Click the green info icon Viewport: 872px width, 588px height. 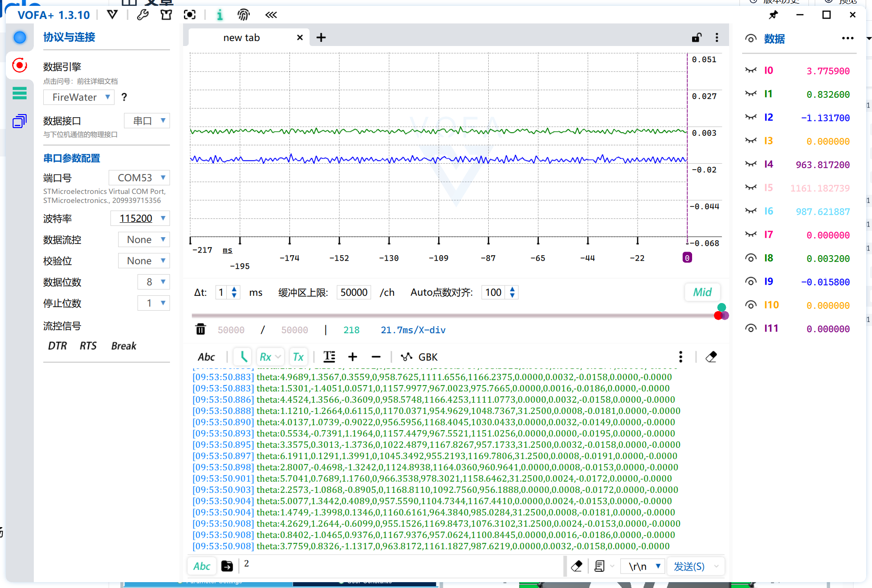click(x=220, y=15)
